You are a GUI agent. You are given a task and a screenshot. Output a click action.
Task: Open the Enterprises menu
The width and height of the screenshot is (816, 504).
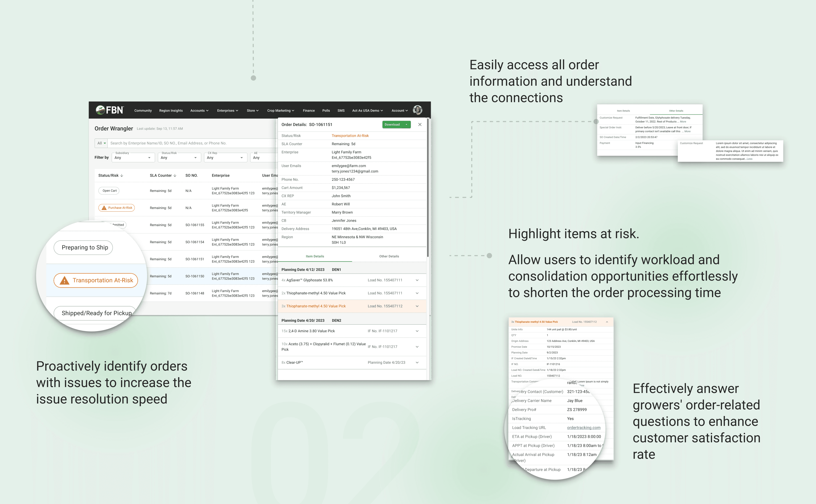point(227,111)
